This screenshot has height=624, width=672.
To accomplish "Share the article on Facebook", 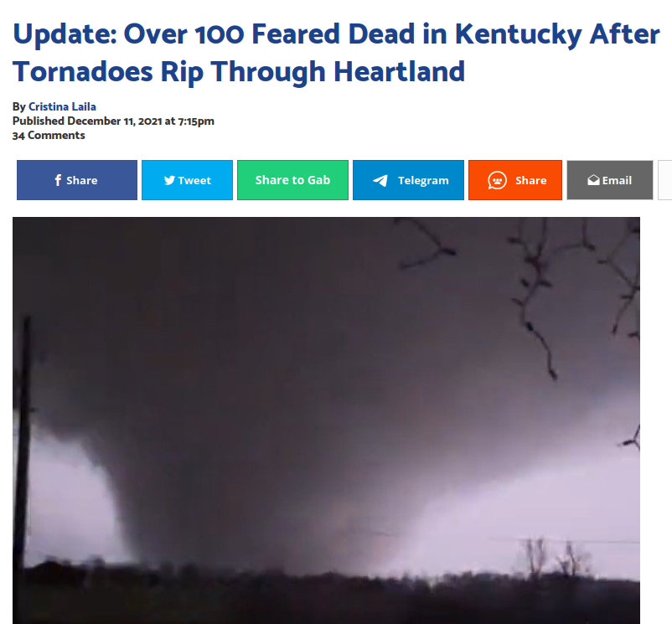I will pyautogui.click(x=77, y=180).
